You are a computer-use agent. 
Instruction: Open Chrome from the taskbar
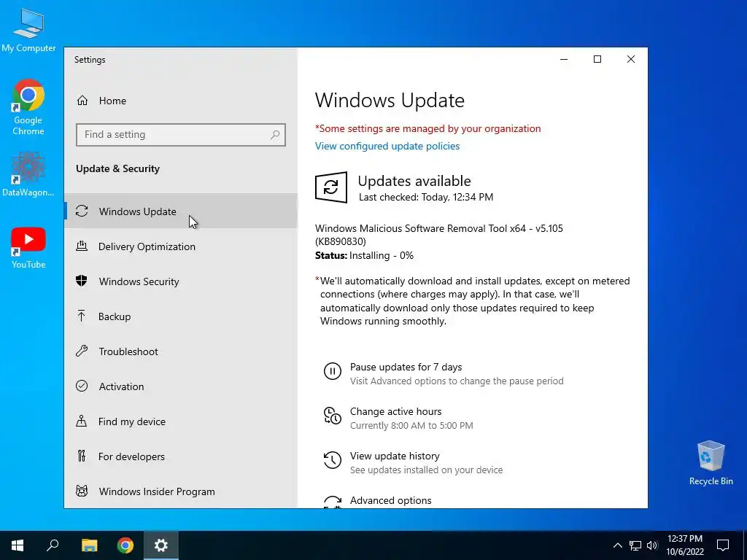coord(125,545)
